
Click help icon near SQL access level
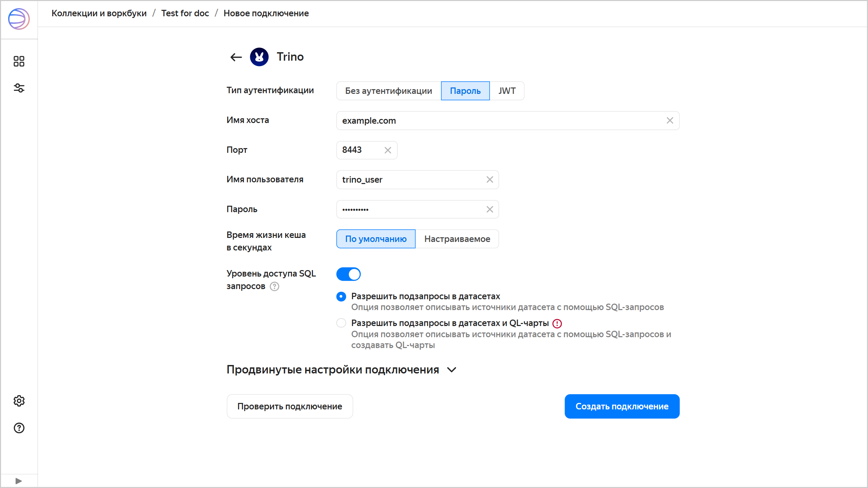coord(274,287)
